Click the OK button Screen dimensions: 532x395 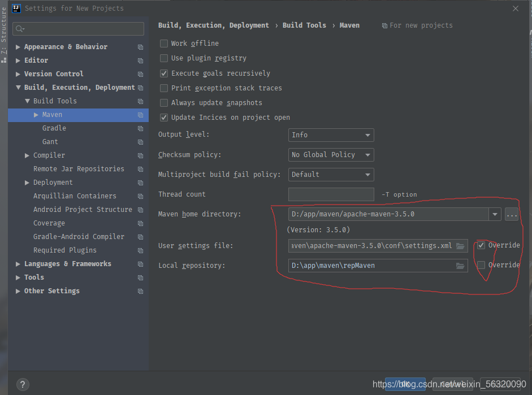(x=405, y=384)
